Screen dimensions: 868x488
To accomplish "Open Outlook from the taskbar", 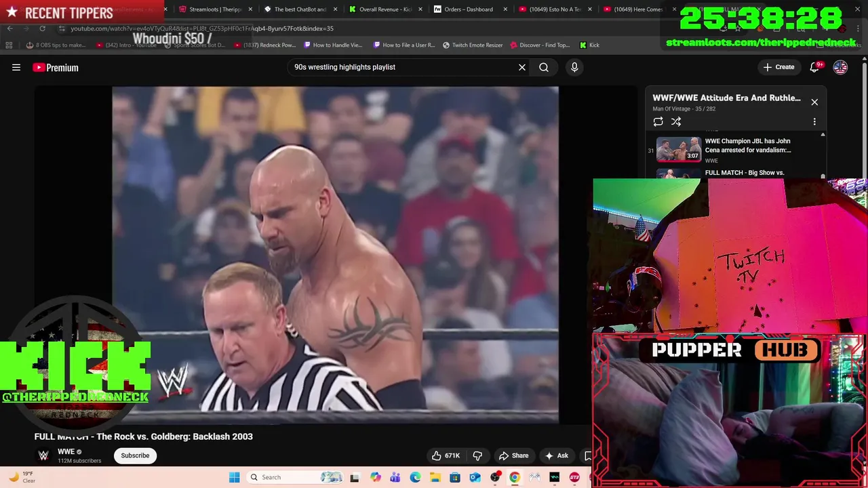I will click(475, 477).
